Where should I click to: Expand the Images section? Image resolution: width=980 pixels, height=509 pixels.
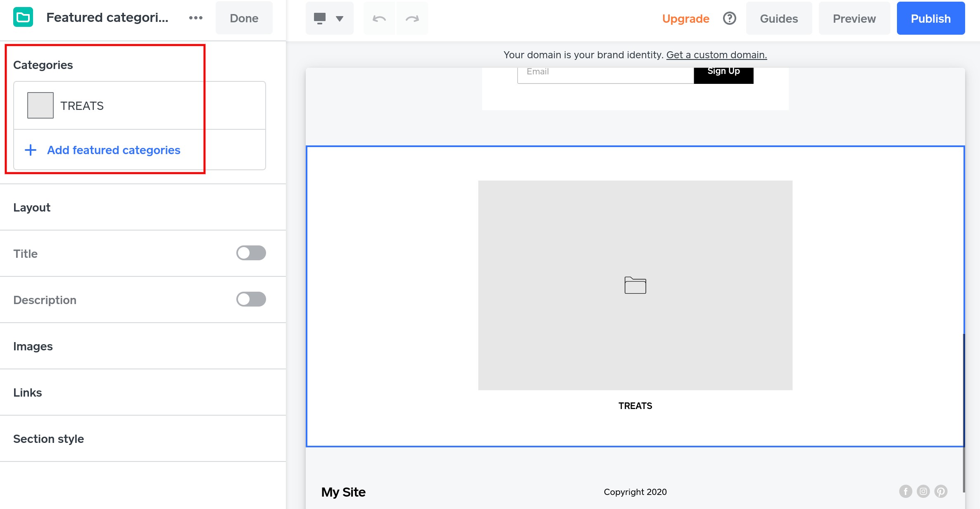(x=33, y=346)
